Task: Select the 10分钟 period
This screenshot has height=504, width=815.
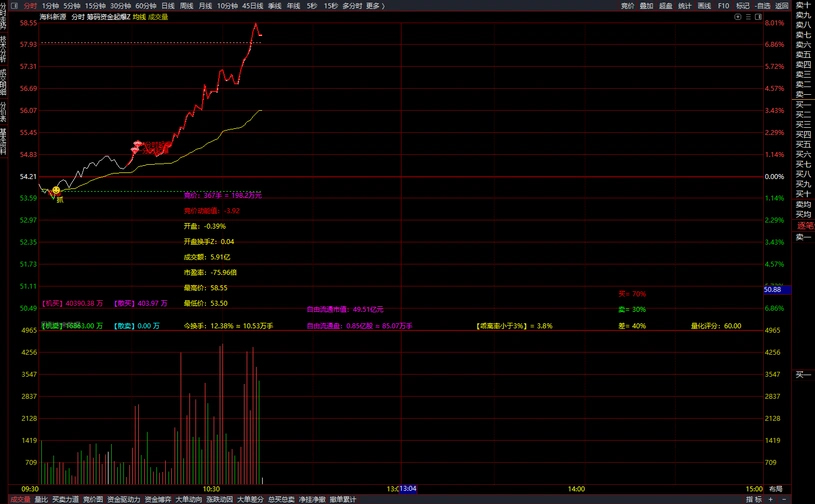Action: [x=227, y=6]
